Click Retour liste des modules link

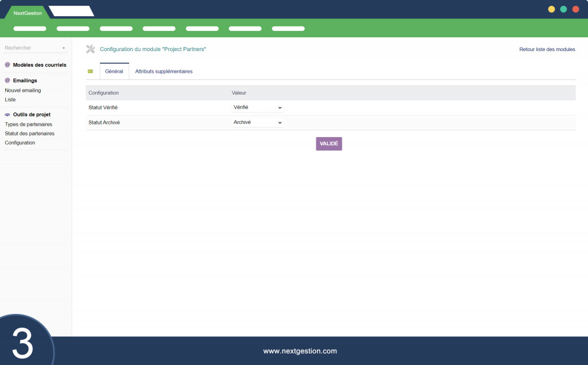pyautogui.click(x=547, y=49)
